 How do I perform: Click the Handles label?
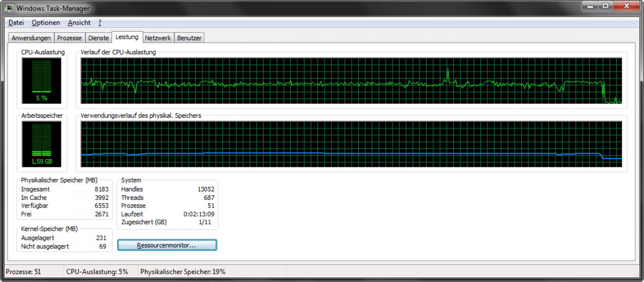[132, 189]
